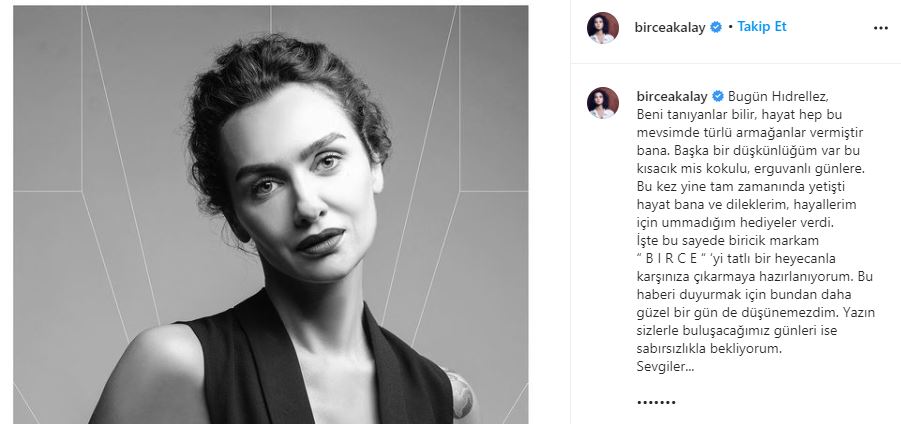
Task: Click the "sabırsızlıkla bekliyorum" caption line
Action: [710, 349]
